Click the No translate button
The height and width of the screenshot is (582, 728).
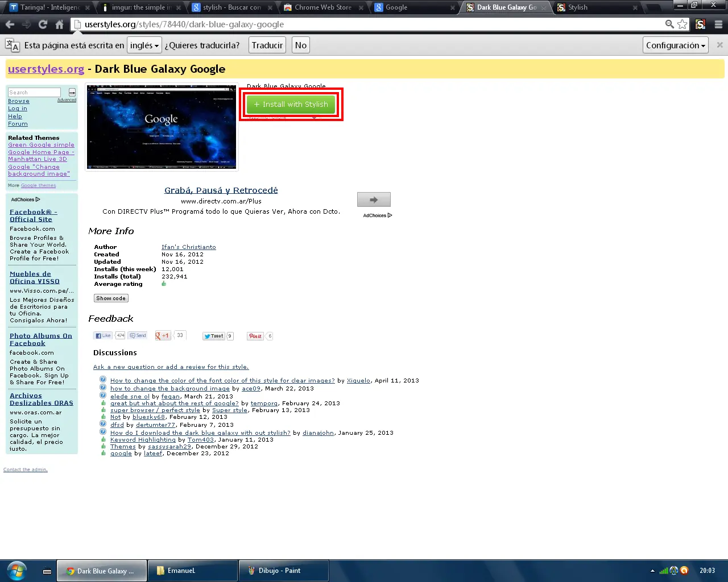301,45
